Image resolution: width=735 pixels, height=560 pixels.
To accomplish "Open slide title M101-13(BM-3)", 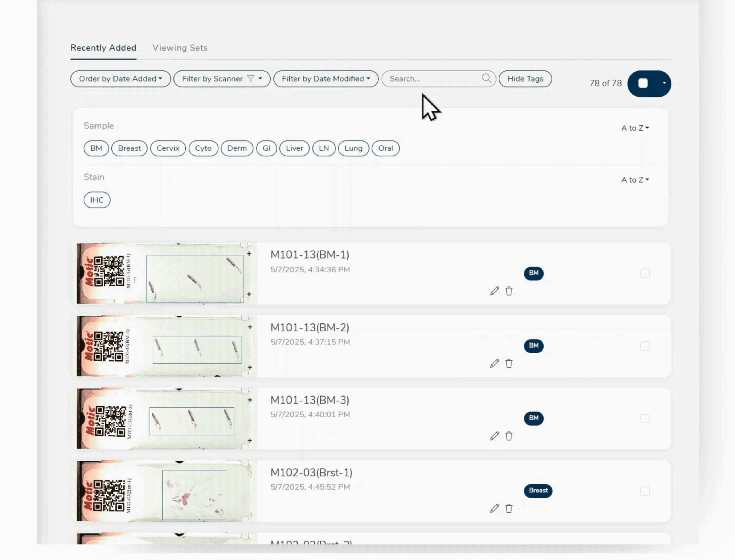I will tap(310, 400).
